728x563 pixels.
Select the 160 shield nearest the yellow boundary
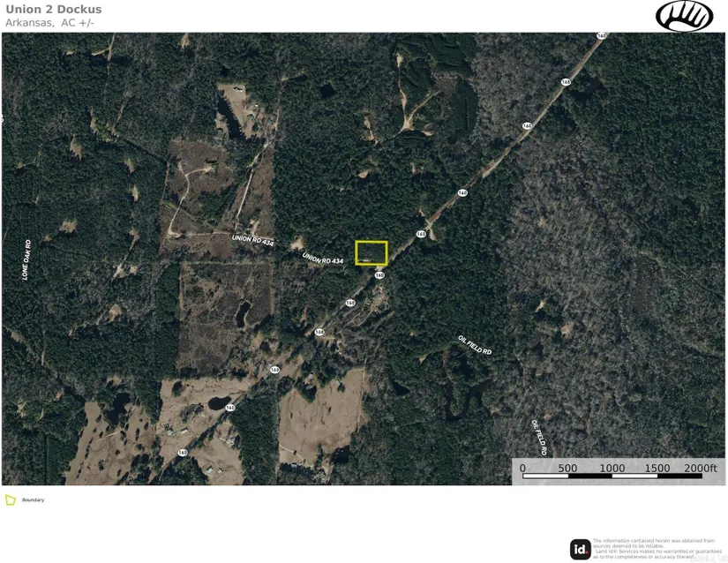point(379,275)
